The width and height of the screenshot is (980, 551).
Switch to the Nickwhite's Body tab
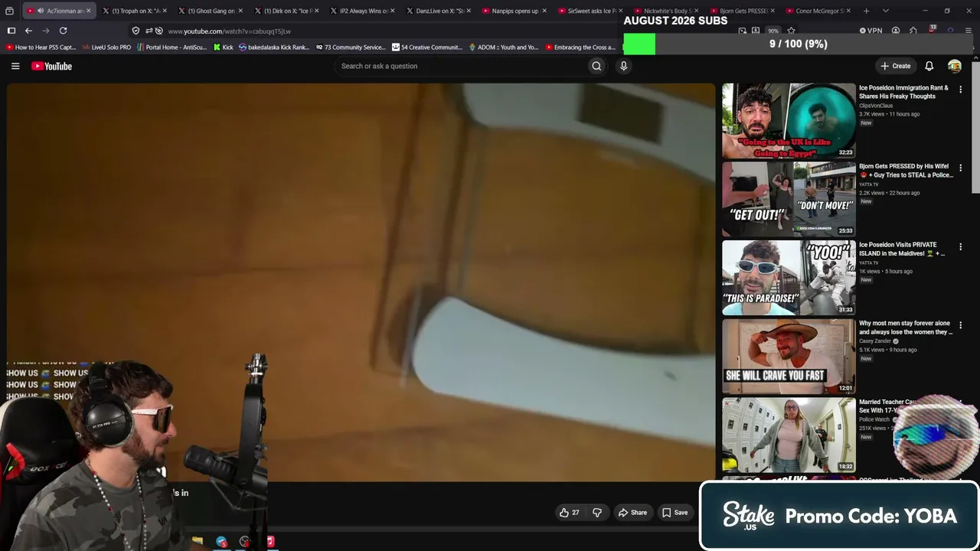click(x=665, y=11)
